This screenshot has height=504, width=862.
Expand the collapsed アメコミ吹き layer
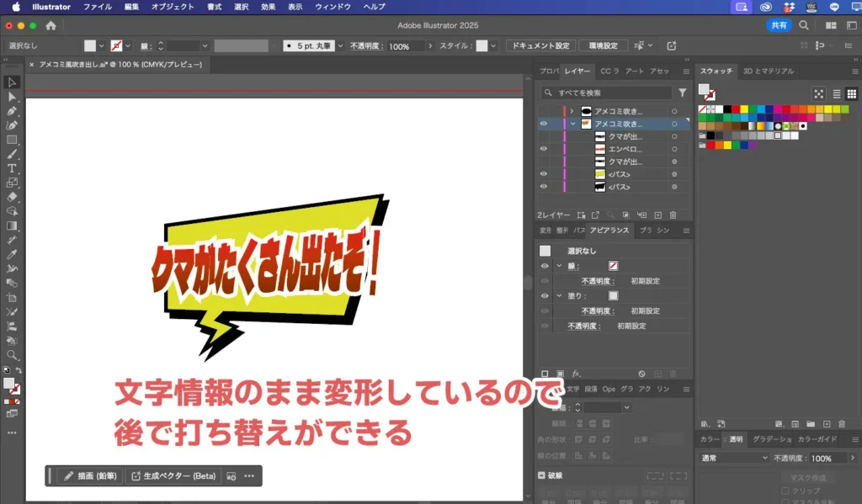[x=572, y=110]
